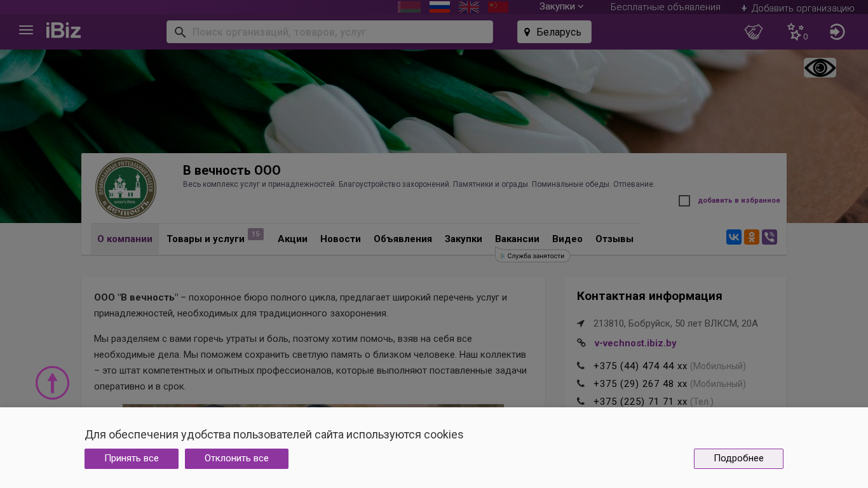Open v-vechnost.ibiz.by website link
The height and width of the screenshot is (488, 868).
coord(635,343)
